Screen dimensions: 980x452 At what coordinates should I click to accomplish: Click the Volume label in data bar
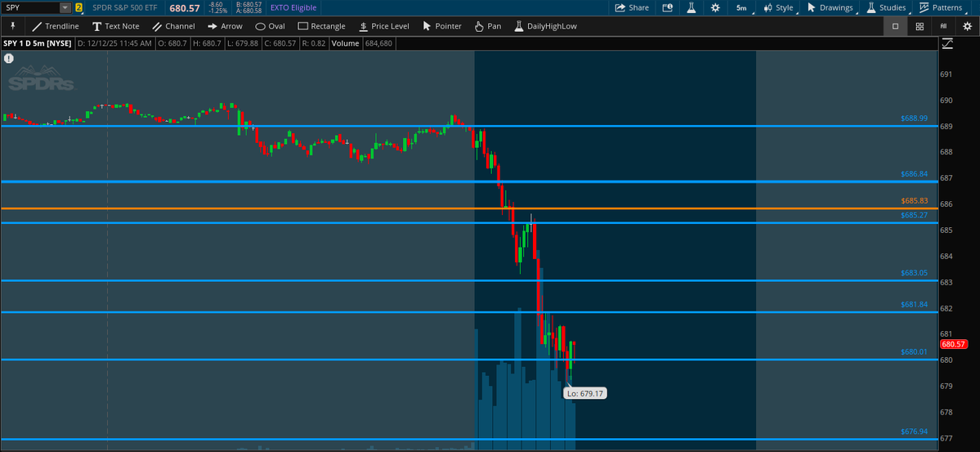point(346,43)
